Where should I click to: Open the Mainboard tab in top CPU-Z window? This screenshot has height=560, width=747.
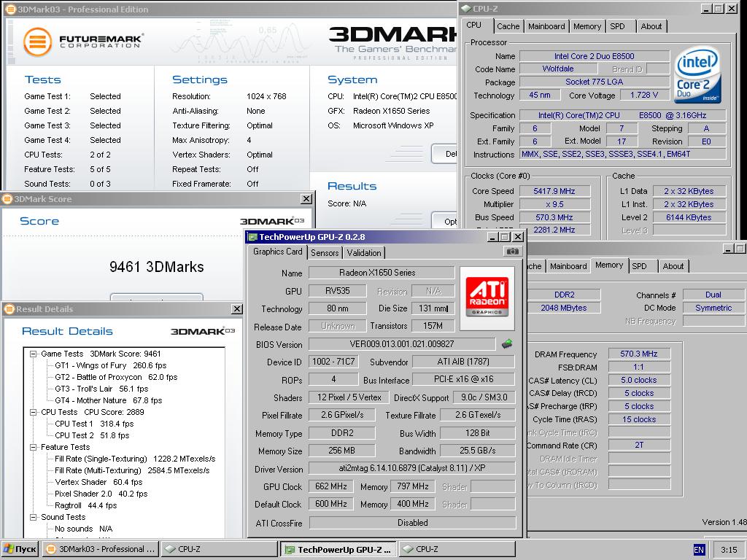pos(546,26)
